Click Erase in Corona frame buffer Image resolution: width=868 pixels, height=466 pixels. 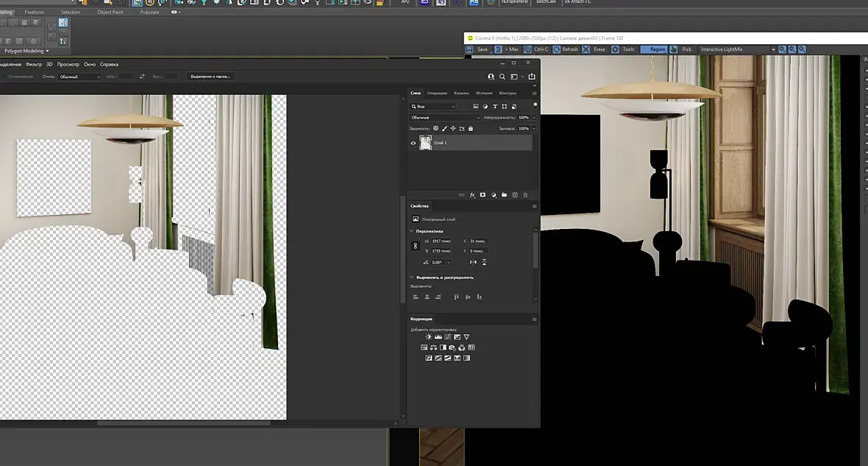coord(594,49)
